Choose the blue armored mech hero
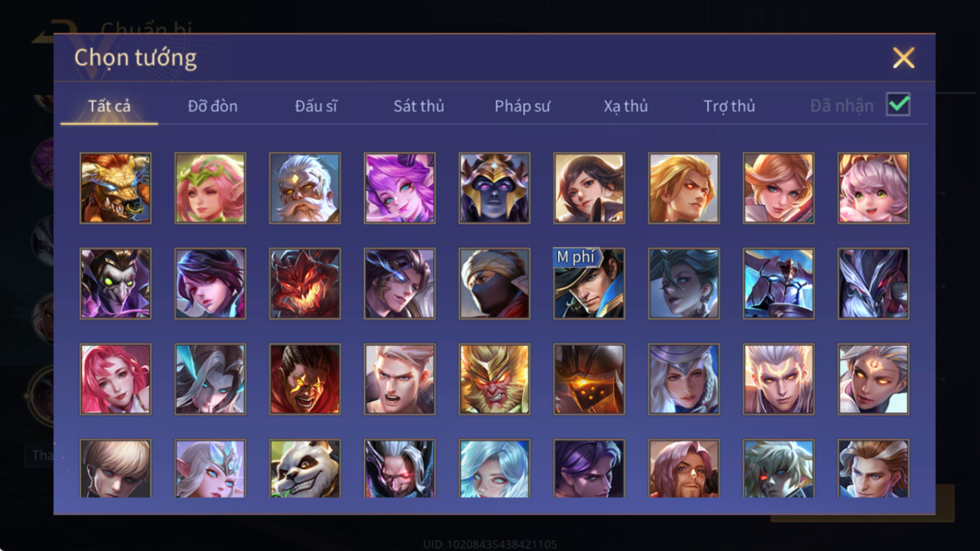This screenshot has width=980, height=551. pos(779,284)
